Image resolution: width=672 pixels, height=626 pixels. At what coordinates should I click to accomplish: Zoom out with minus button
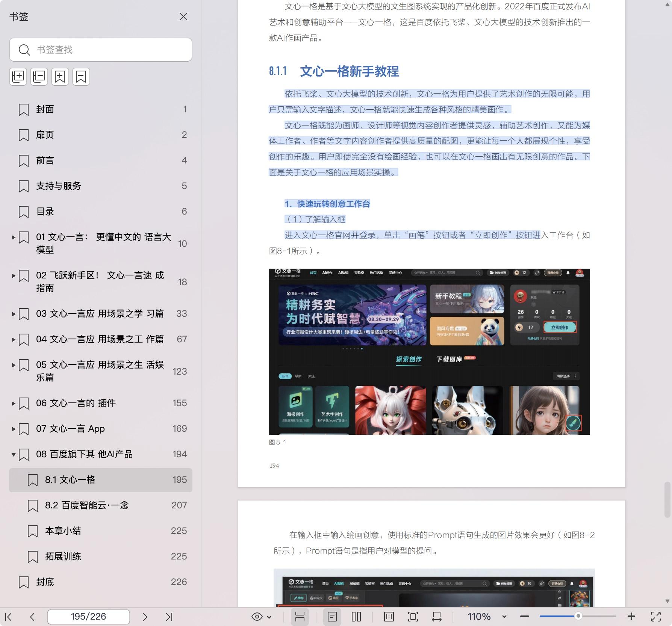[x=525, y=617]
